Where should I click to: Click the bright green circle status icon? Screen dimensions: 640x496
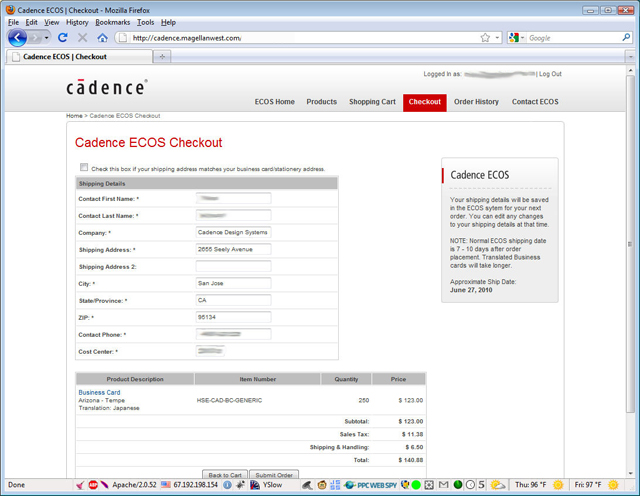tap(416, 485)
